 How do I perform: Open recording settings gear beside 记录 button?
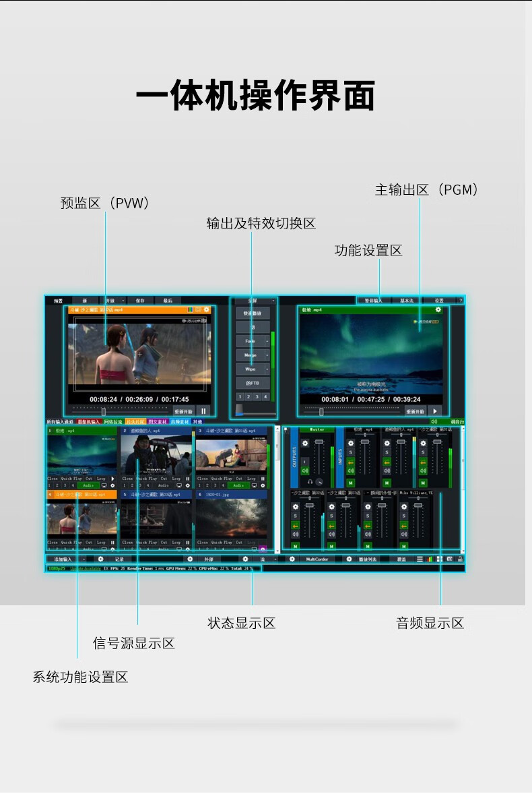(100, 559)
